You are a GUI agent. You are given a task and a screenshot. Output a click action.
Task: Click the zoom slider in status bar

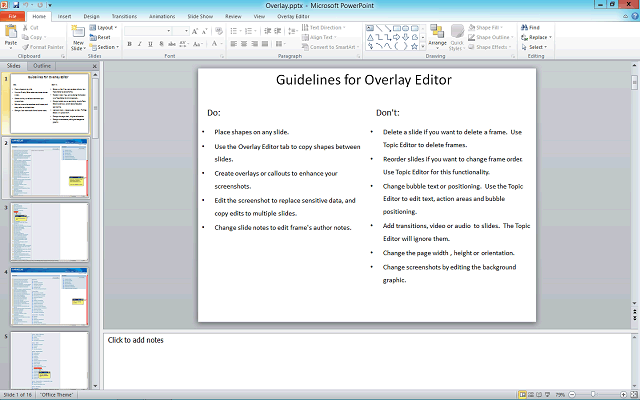pyautogui.click(x=591, y=395)
